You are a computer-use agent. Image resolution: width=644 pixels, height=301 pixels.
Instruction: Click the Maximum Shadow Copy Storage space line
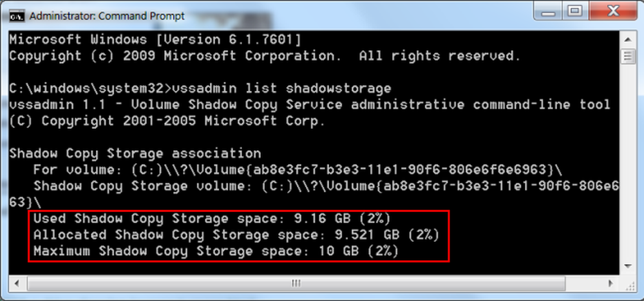216,251
